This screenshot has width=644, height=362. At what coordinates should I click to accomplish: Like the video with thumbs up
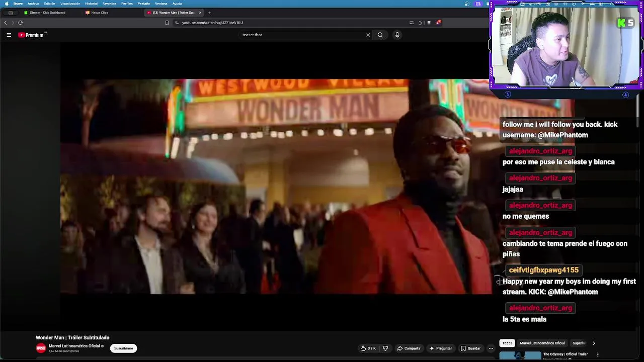[x=368, y=348]
